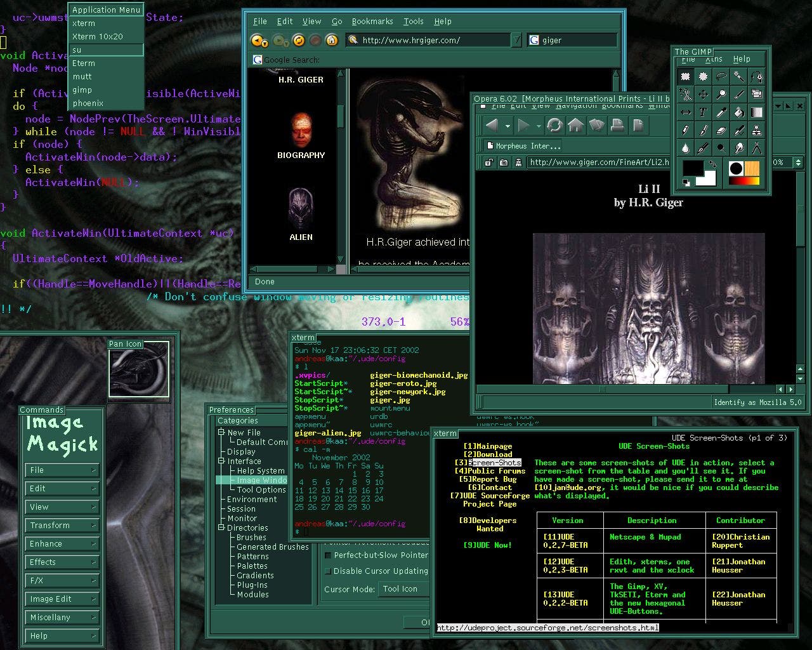This screenshot has height=650, width=812.
Task: Click the black foreground color swatch
Action: 692,169
